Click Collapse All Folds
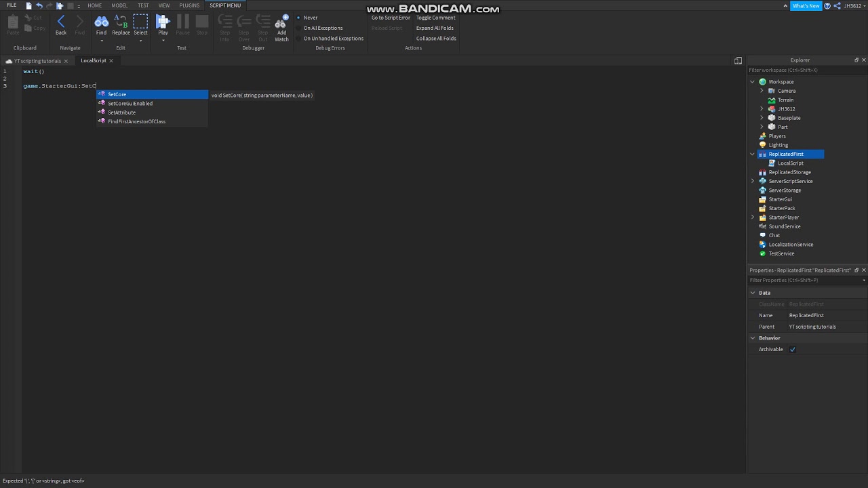The width and height of the screenshot is (868, 488). coord(436,39)
